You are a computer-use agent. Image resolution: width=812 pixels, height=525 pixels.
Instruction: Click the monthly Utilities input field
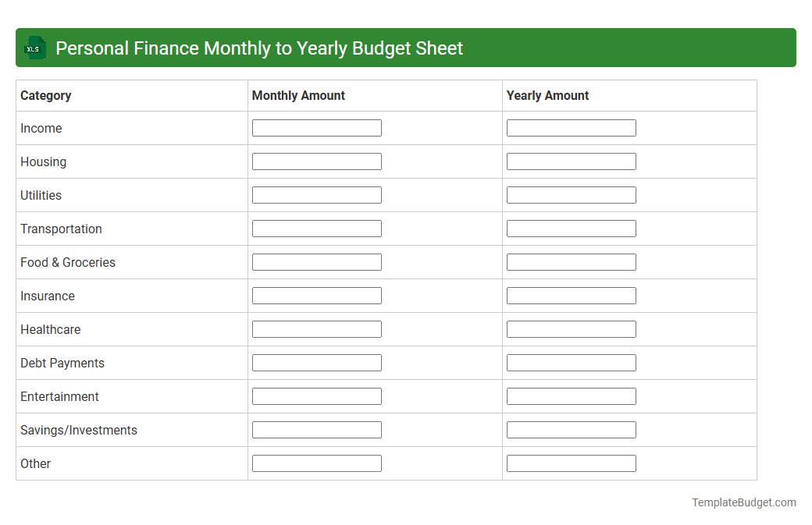tap(316, 194)
